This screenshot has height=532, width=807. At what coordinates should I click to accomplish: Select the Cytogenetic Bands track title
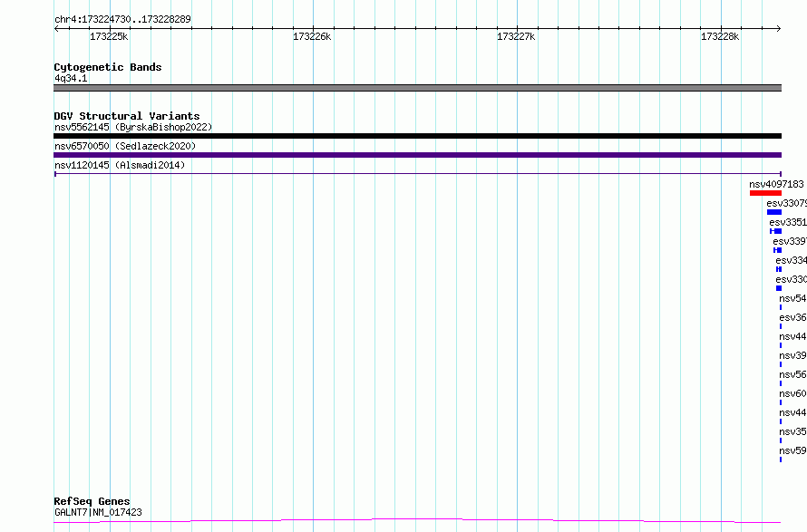point(108,67)
